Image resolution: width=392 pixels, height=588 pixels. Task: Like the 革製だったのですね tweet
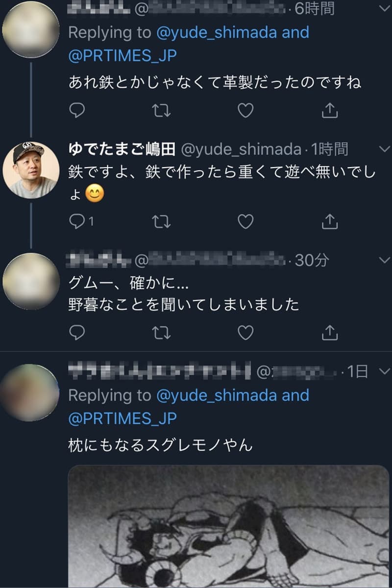point(245,111)
